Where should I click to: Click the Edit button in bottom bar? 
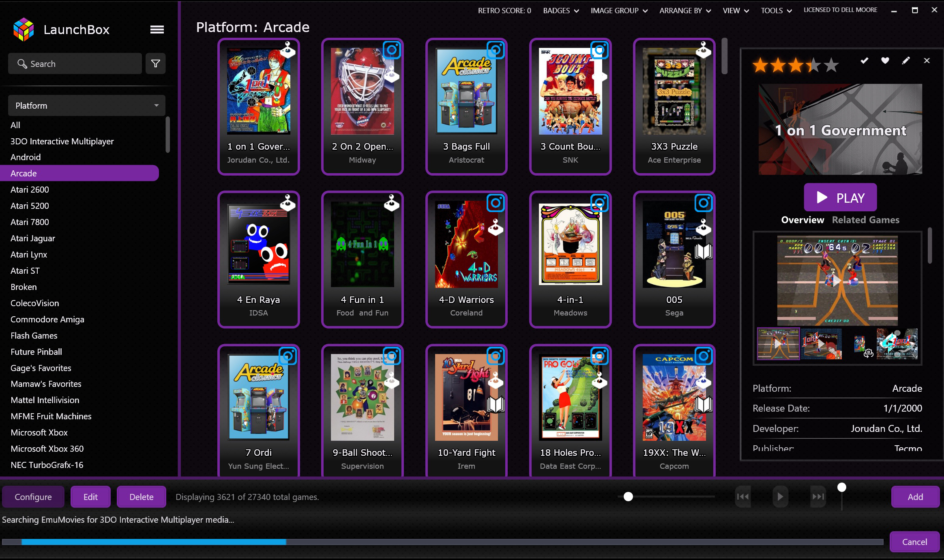(x=90, y=497)
